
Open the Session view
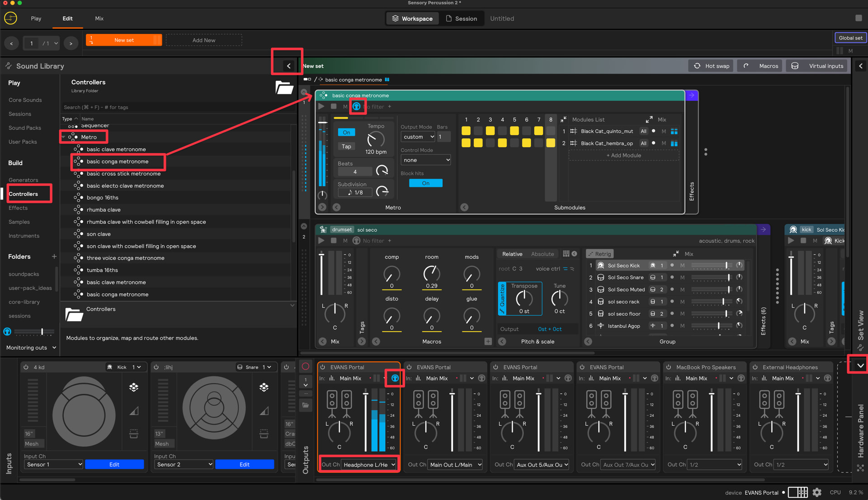(x=462, y=19)
